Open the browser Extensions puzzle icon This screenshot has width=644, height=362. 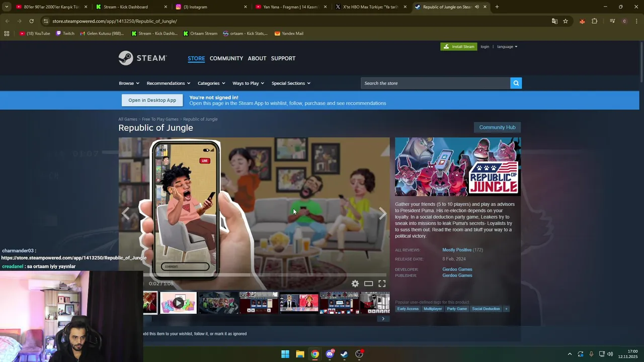pos(595,21)
